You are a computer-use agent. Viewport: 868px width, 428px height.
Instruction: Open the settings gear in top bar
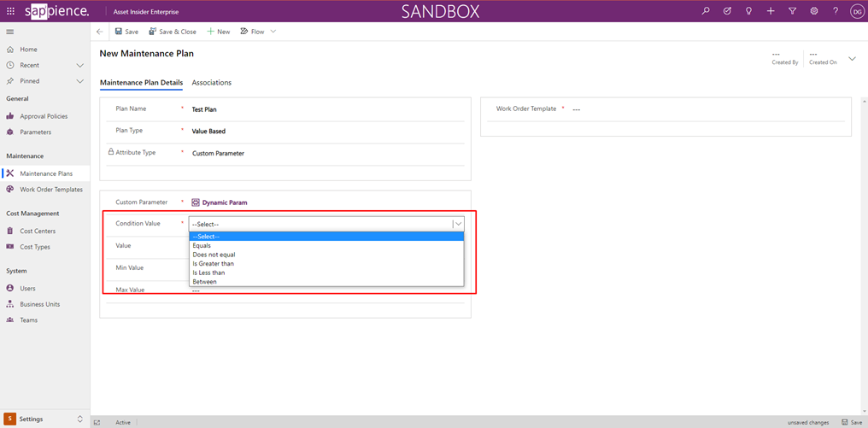tap(814, 11)
